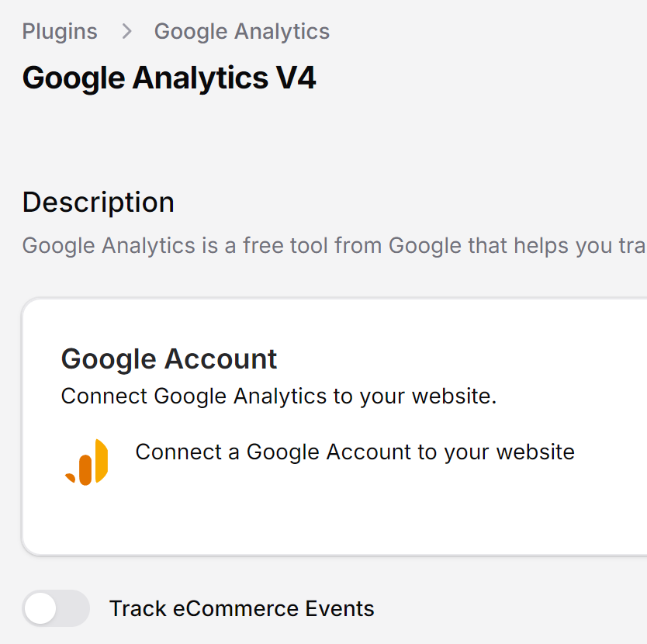Click the Google Analytics logo icon
This screenshot has height=644, width=647.
pos(87,462)
